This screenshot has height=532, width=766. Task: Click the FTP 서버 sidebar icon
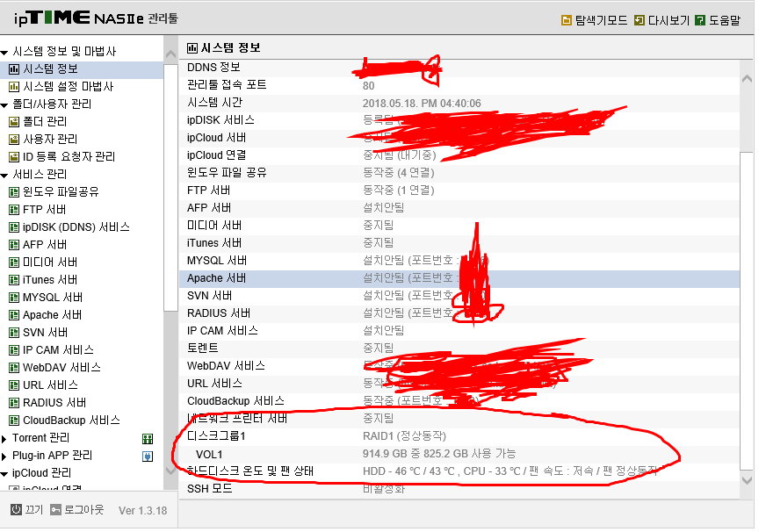click(14, 210)
